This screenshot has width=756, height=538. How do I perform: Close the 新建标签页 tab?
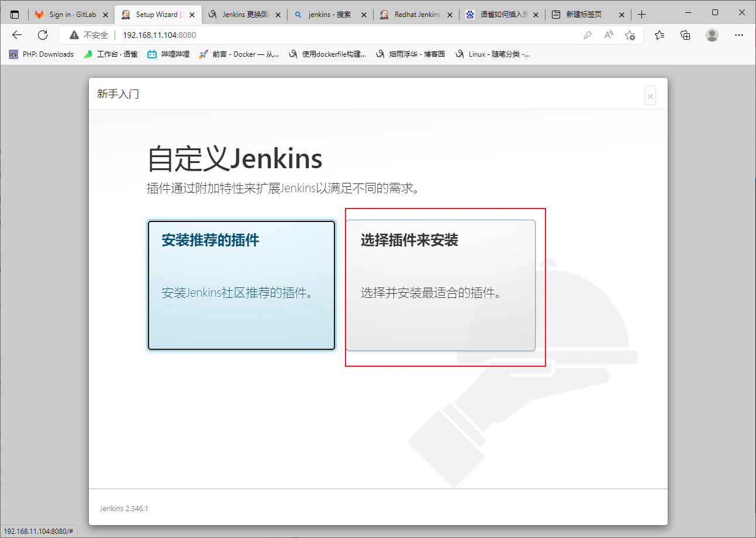point(622,15)
